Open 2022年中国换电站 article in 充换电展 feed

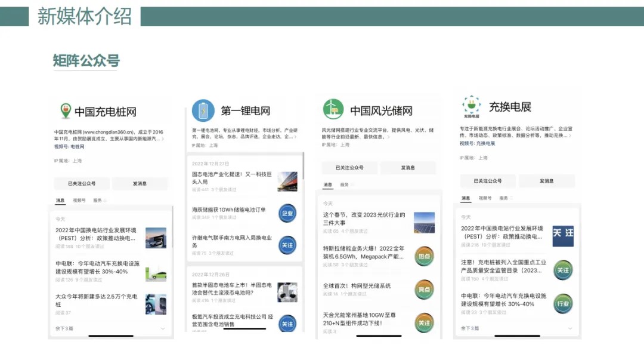pos(502,232)
